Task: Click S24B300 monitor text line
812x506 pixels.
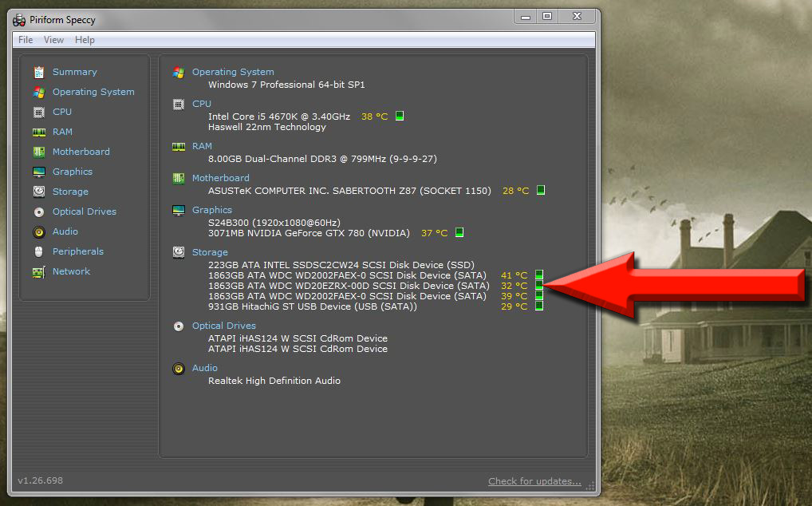Action: click(274, 223)
